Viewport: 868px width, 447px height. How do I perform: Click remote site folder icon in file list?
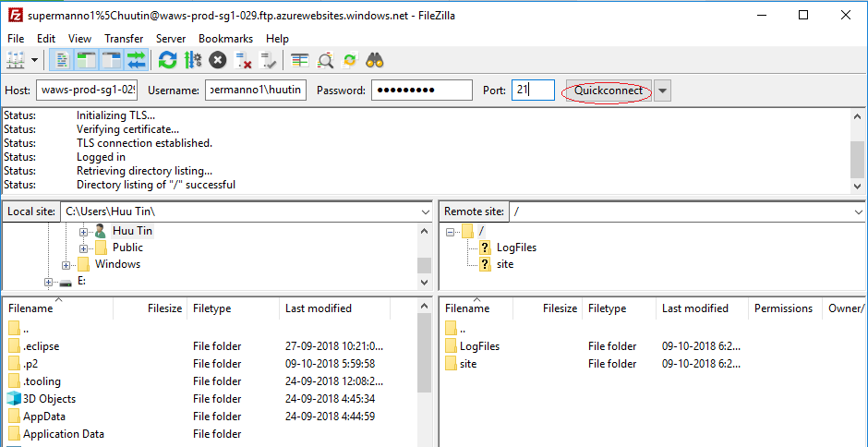[x=452, y=364]
